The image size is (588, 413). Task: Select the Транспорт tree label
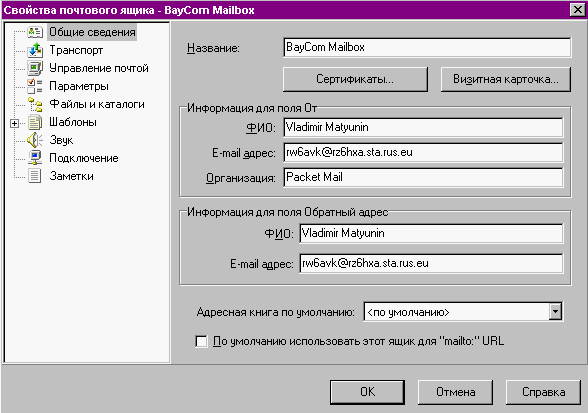click(76, 50)
